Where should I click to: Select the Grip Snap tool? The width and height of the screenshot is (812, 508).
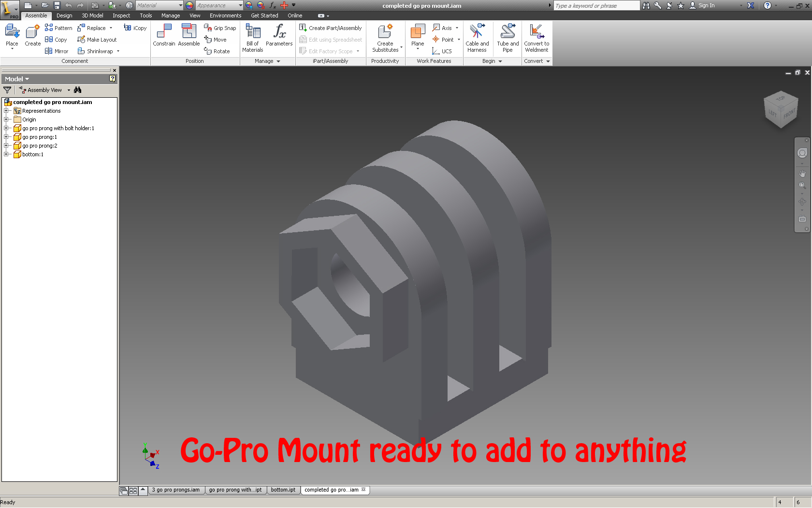(x=220, y=28)
